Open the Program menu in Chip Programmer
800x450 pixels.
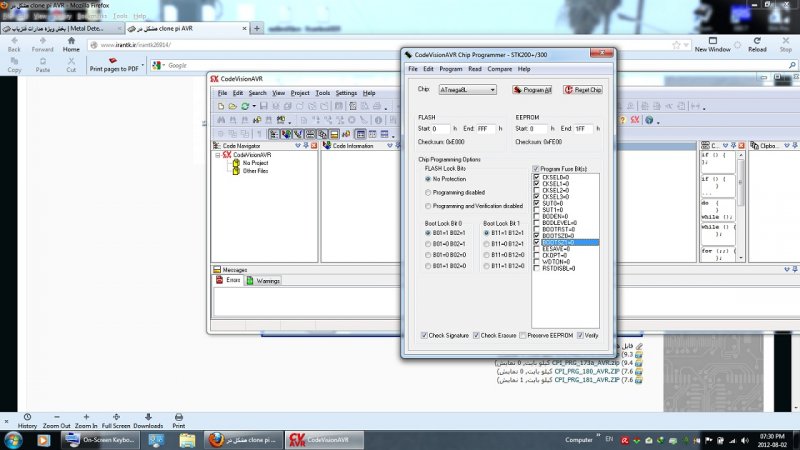451,69
